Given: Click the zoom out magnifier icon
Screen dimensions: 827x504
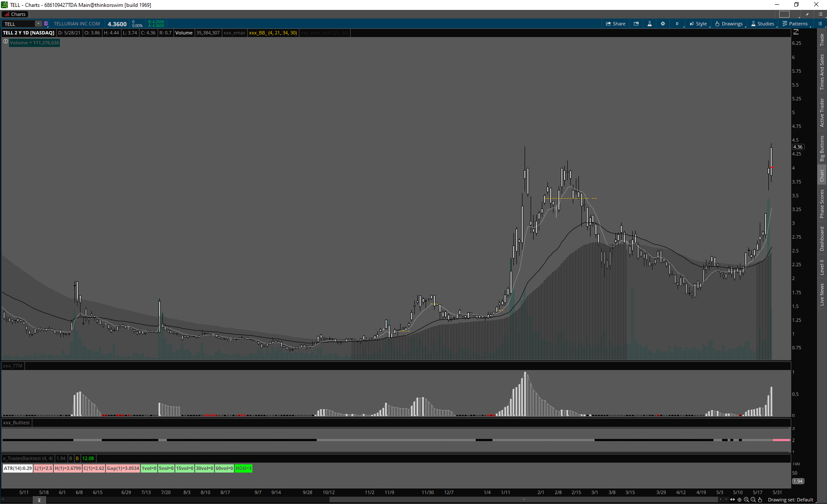Looking at the screenshot, I should point(753,500).
